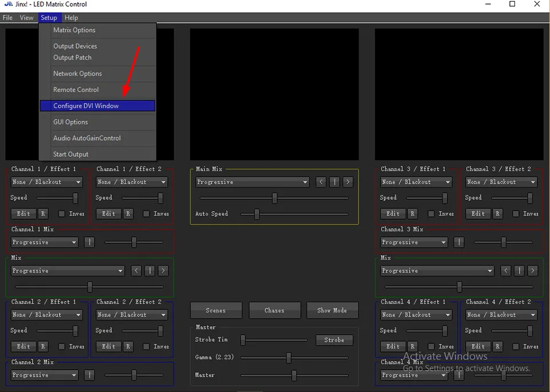Choose Output Devices from Setup menu

click(x=97, y=46)
